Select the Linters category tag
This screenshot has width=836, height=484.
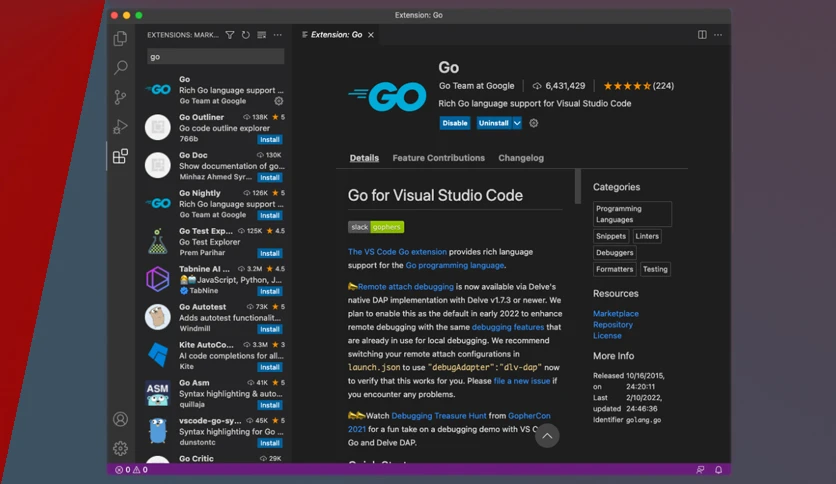pos(647,236)
